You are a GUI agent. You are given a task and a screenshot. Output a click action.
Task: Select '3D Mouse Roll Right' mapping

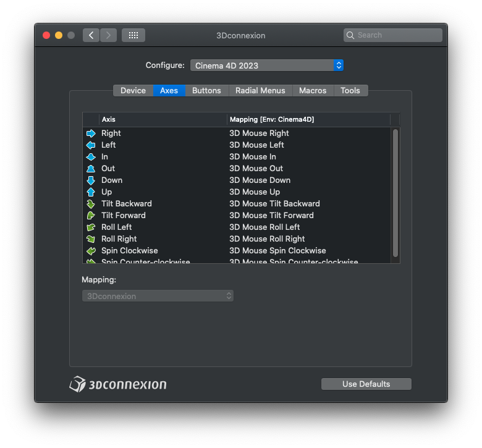click(267, 239)
